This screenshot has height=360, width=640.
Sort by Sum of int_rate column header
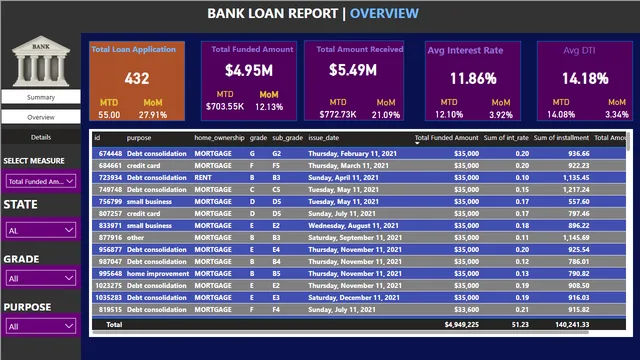click(506, 138)
